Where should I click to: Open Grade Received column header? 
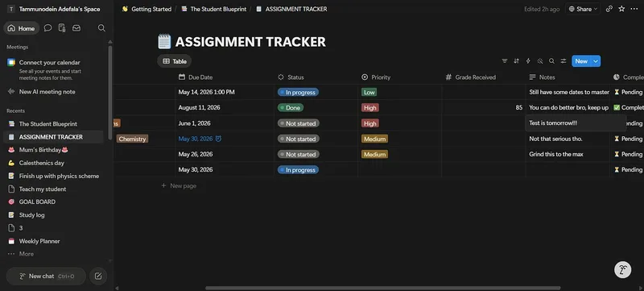tap(484, 77)
